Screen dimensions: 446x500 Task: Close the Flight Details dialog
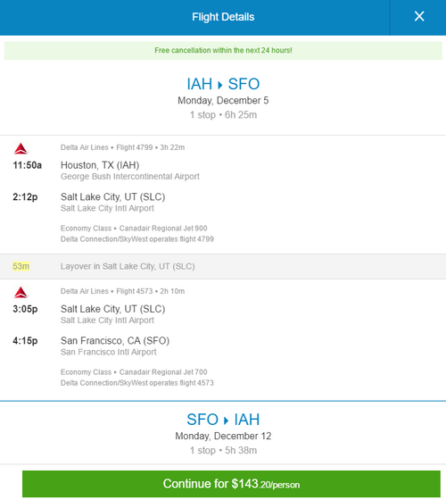tap(419, 16)
